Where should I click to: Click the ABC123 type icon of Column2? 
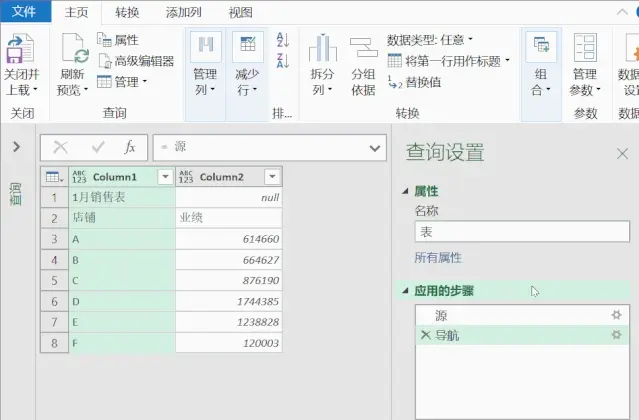(x=186, y=177)
